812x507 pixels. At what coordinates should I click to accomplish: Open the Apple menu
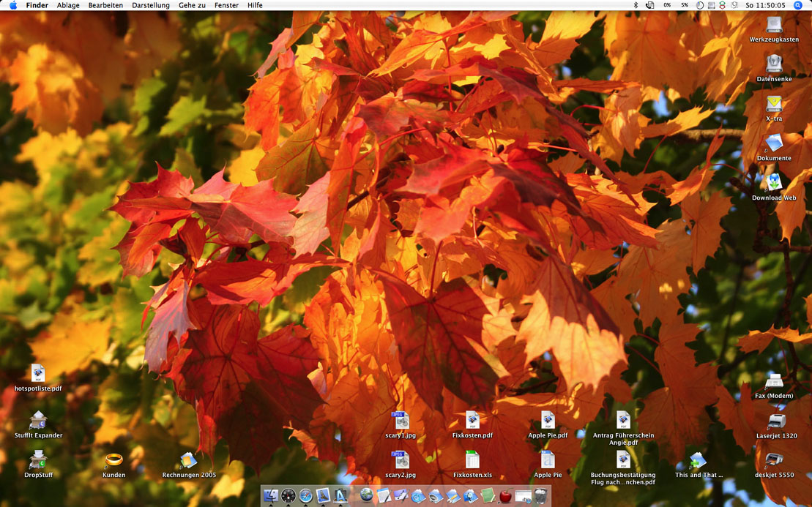[13, 5]
